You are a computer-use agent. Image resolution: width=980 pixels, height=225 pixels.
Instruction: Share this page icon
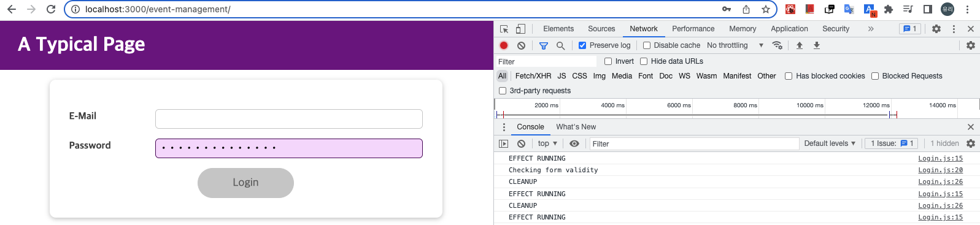[x=746, y=9]
